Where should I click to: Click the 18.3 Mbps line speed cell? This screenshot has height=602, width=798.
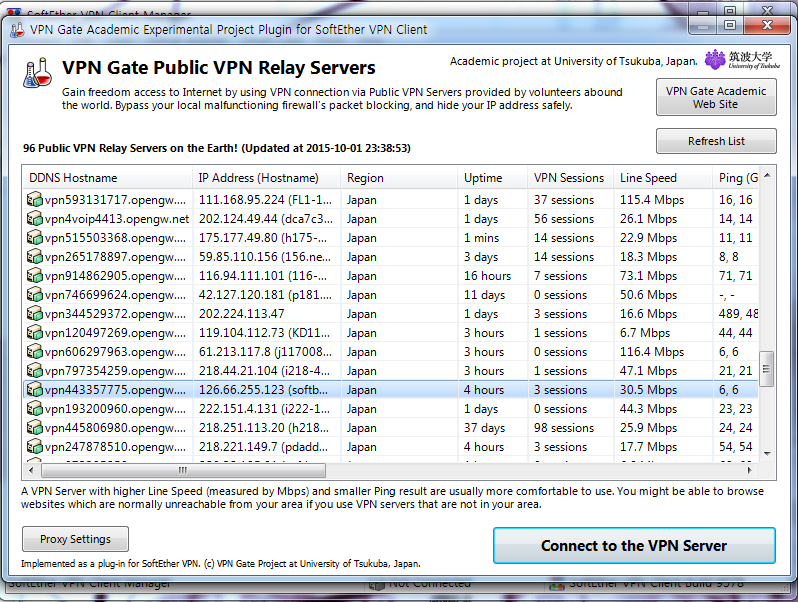click(648, 256)
